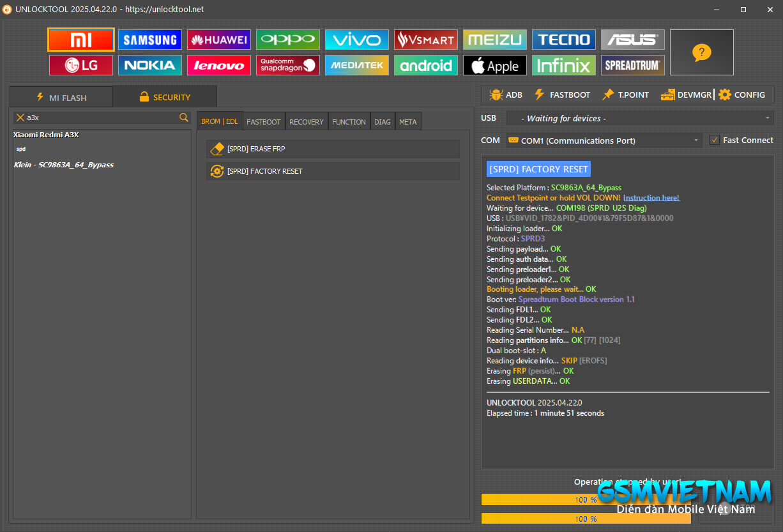Click the 'Elapsed time : 1 minute 51 seconds' line
The image size is (783, 532).
tap(545, 413)
